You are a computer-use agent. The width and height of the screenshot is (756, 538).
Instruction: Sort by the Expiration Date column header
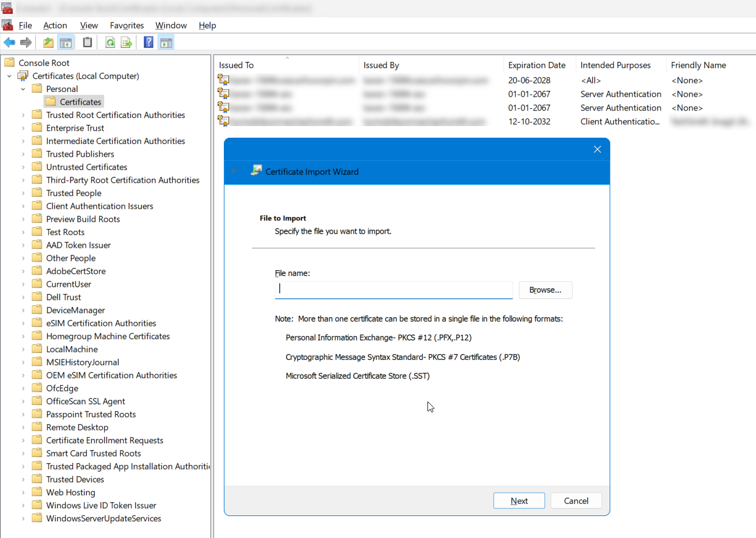(537, 65)
